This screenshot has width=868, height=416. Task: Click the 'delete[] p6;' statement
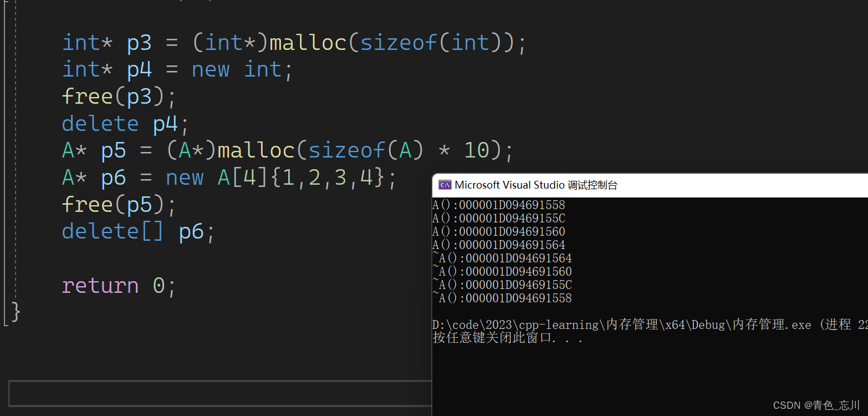point(139,232)
